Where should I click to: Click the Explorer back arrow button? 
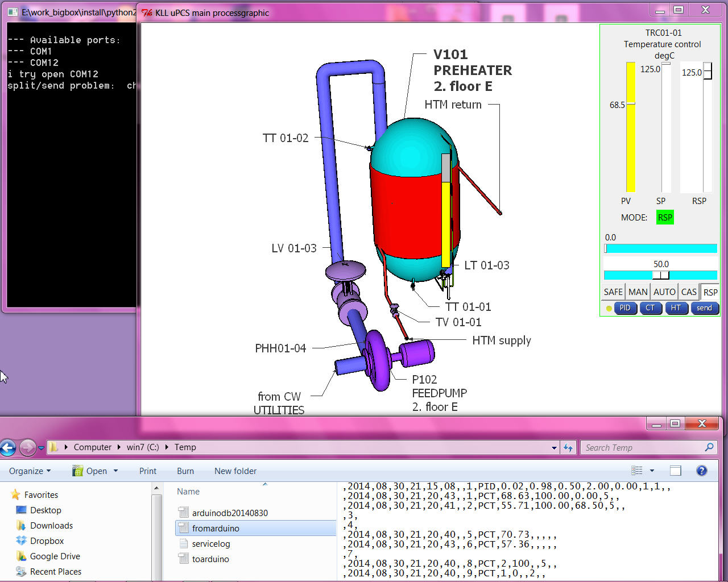(8, 448)
